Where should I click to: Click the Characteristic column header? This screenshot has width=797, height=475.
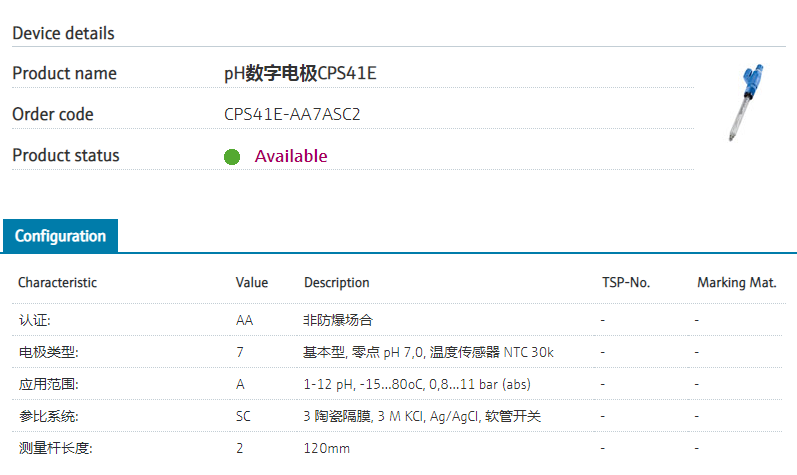[x=57, y=283]
